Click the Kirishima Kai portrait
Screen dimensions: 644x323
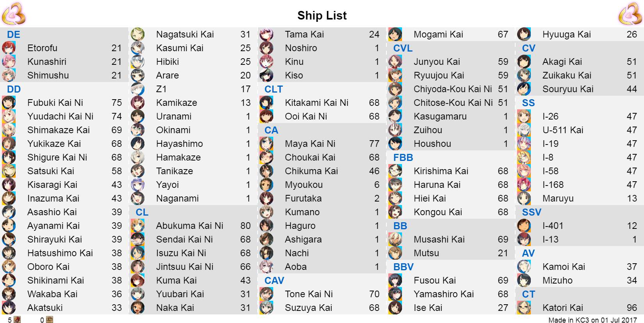(x=395, y=171)
